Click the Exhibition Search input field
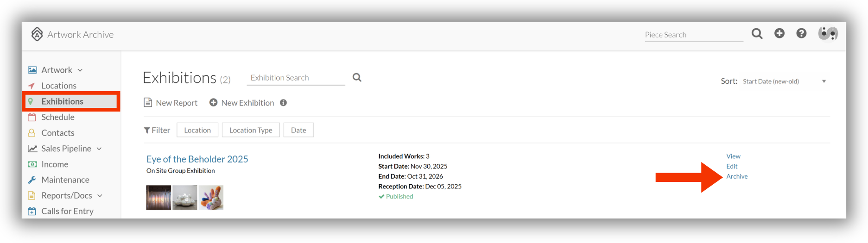Image resolution: width=868 pixels, height=243 pixels. tap(296, 78)
